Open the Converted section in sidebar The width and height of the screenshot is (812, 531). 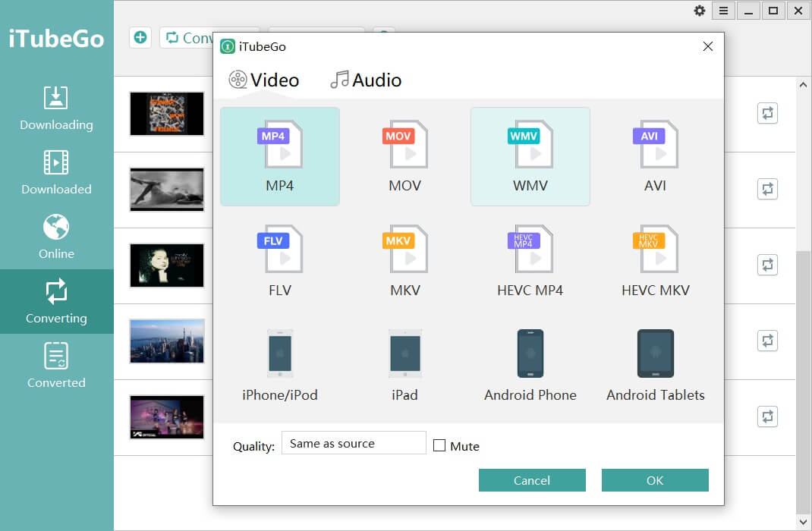point(56,366)
